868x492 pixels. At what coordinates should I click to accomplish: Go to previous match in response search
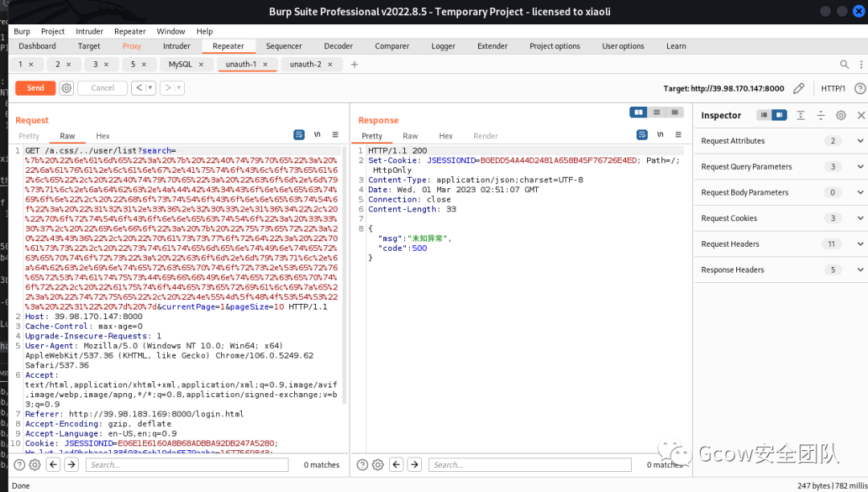click(396, 465)
